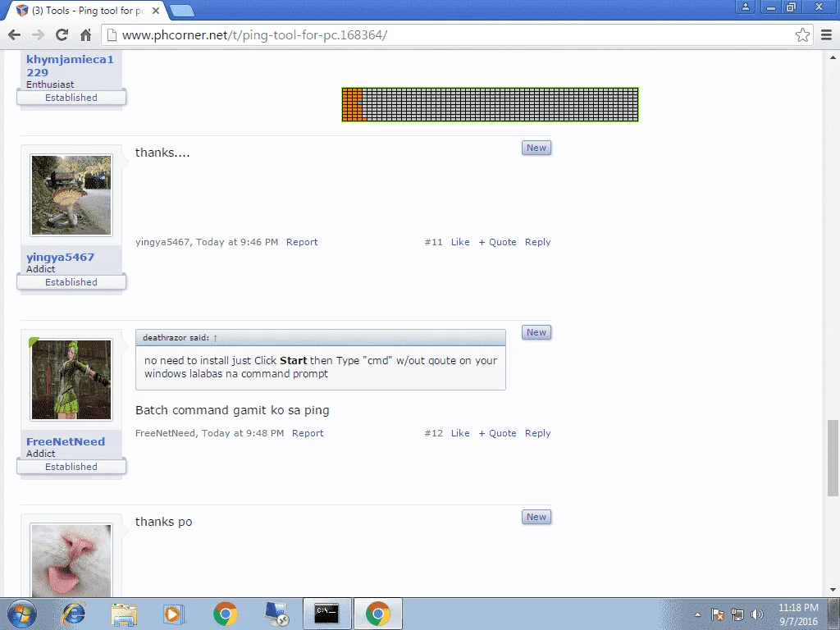This screenshot has width=840, height=630.
Task: Open yingya5467 profile name link
Action: [x=60, y=257]
